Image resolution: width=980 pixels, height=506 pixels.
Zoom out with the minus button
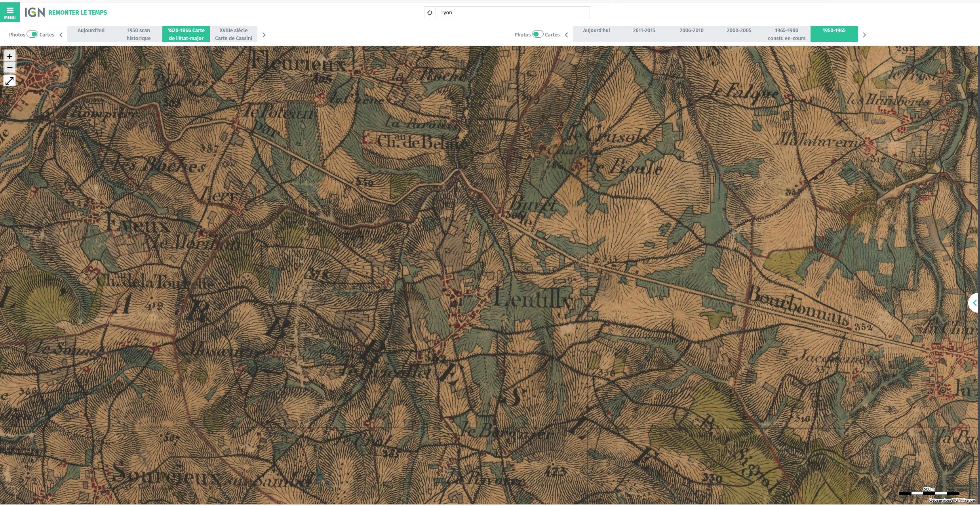coord(10,67)
